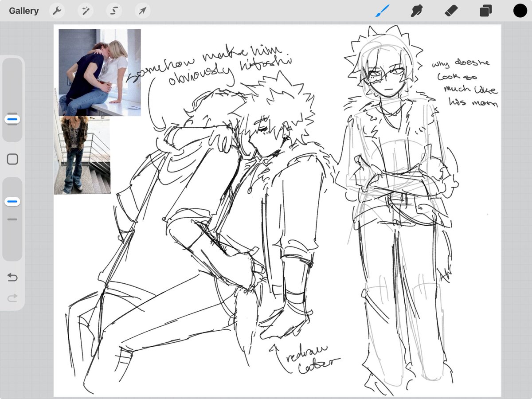Return to the Gallery
Viewport: 532px width, 399px height.
click(x=23, y=11)
